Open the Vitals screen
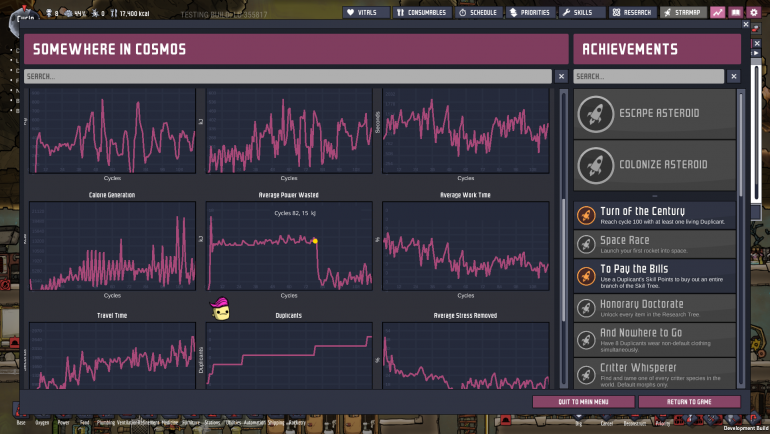The width and height of the screenshot is (770, 434). [x=365, y=13]
